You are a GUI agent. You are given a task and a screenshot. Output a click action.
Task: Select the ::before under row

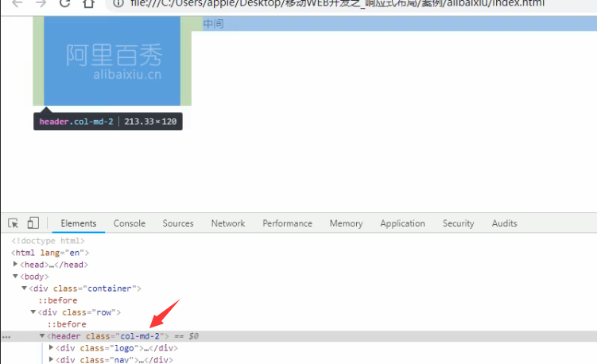point(67,324)
